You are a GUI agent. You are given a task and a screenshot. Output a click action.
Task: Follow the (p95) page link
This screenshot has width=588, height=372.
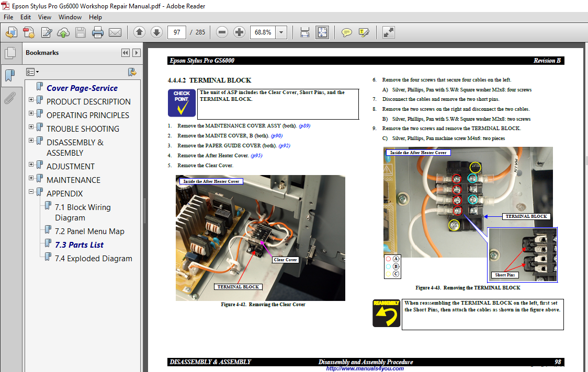(x=256, y=156)
